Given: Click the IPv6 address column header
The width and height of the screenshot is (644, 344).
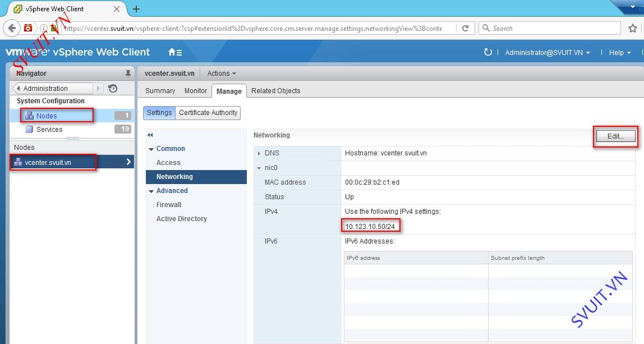Looking at the screenshot, I should (x=416, y=258).
